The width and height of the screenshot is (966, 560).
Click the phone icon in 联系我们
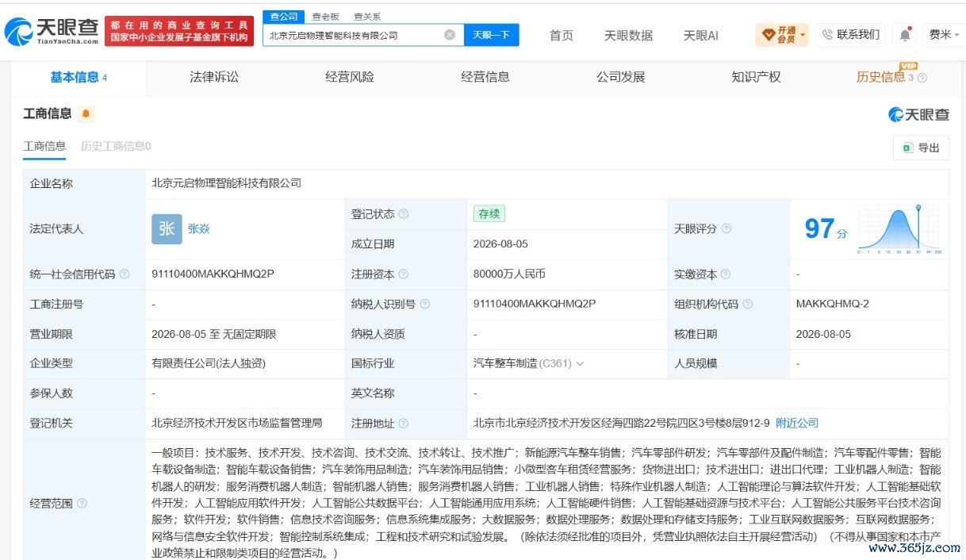(x=828, y=35)
